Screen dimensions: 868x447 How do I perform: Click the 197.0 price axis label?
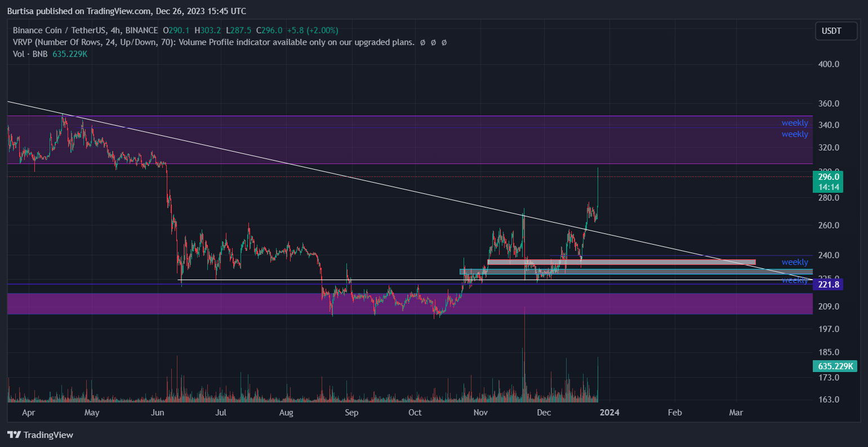coord(829,329)
